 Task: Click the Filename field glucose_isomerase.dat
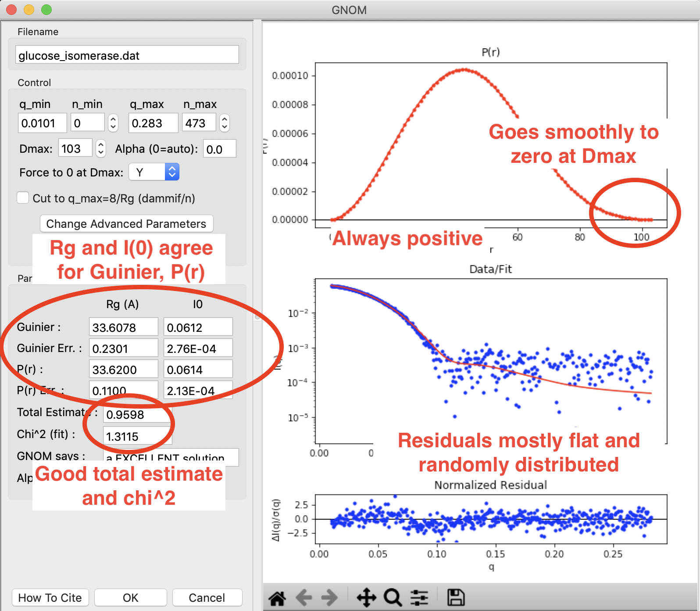[x=127, y=55]
